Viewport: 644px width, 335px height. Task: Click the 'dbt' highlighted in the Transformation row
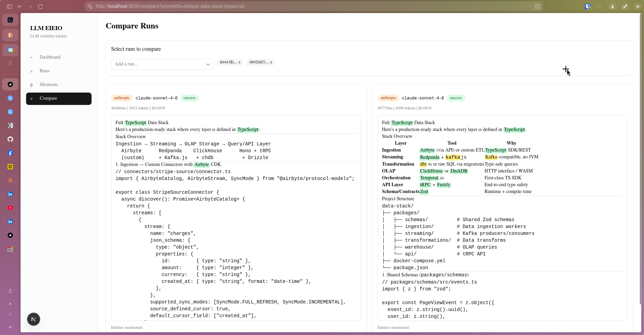(423, 164)
